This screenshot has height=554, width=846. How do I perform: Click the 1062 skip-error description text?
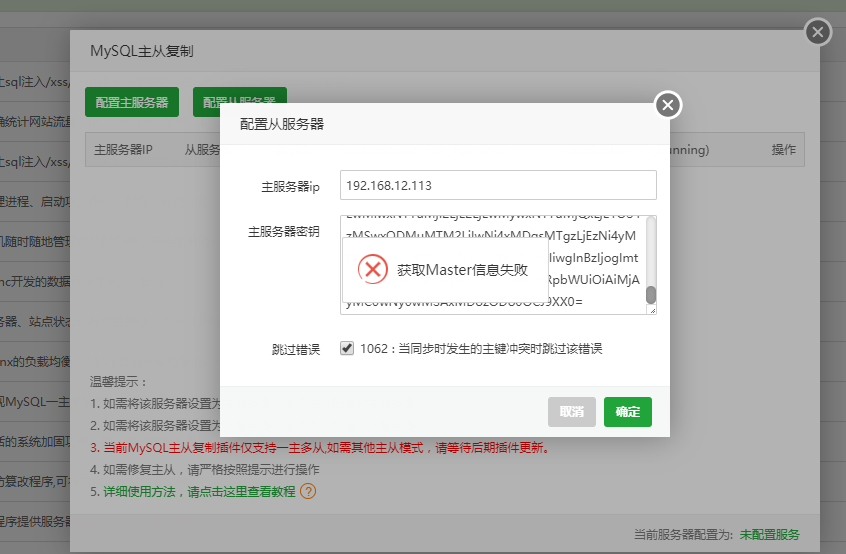point(481,349)
